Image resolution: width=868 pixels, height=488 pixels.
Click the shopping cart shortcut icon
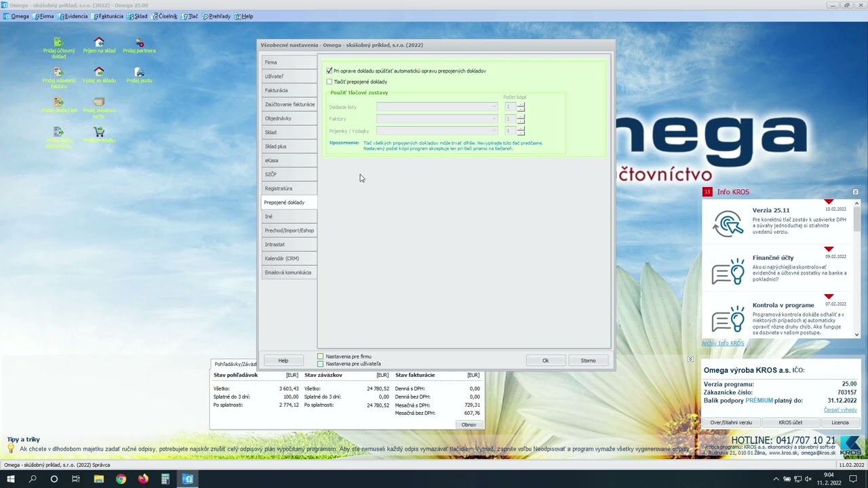pos(99,131)
